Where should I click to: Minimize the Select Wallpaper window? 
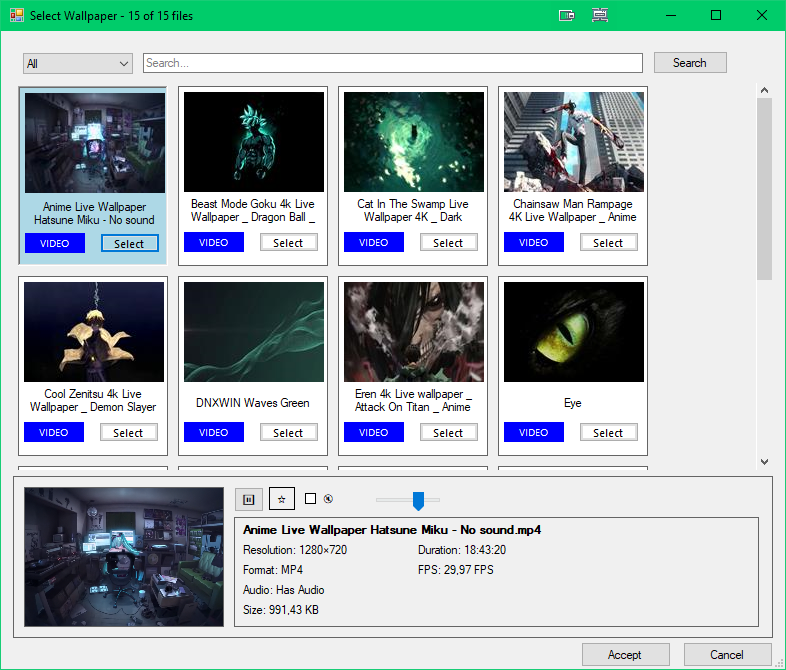[x=671, y=16]
